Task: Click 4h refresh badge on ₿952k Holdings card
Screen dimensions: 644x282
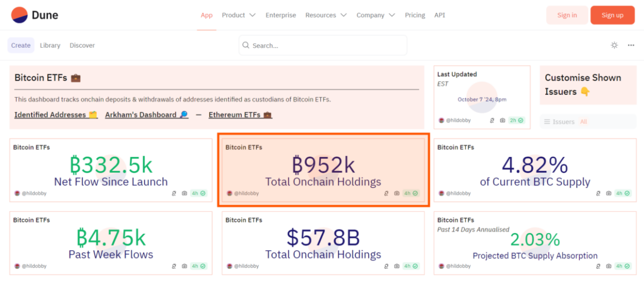Action: coord(411,193)
